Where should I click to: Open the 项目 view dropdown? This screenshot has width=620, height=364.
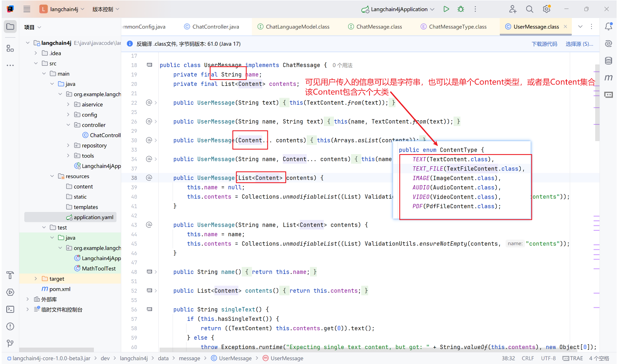tap(33, 27)
